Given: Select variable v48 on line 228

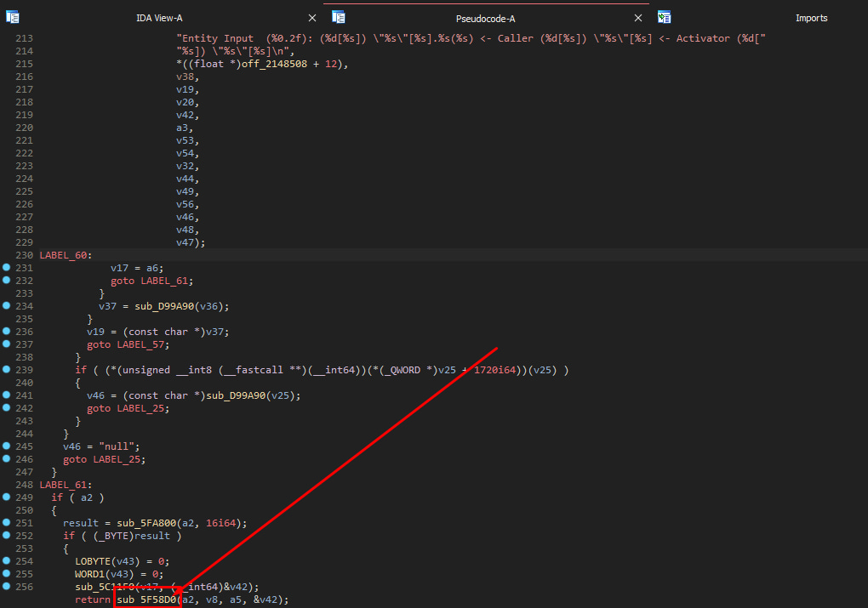Looking at the screenshot, I should [185, 229].
